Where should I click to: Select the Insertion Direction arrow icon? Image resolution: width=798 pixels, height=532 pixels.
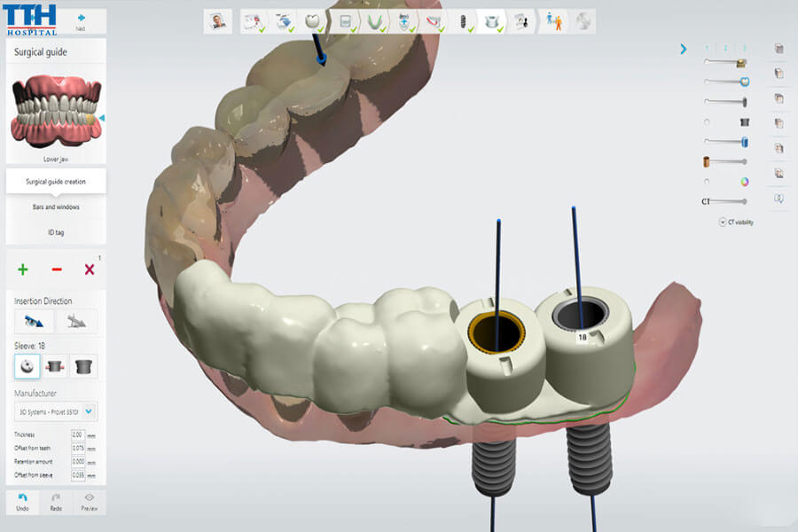(x=33, y=321)
